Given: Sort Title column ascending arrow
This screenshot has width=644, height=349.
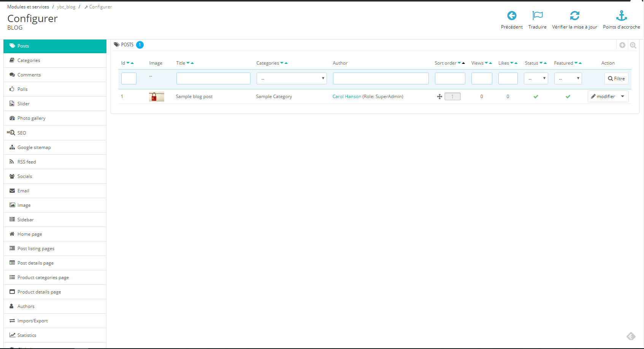Looking at the screenshot, I should click(x=192, y=63).
